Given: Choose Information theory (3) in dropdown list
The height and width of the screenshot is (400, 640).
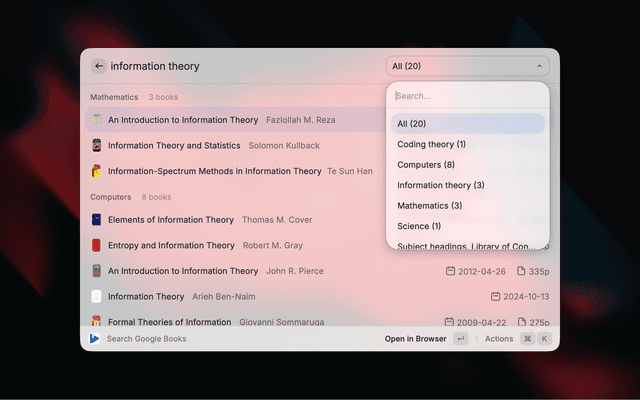Looking at the screenshot, I should tap(441, 185).
